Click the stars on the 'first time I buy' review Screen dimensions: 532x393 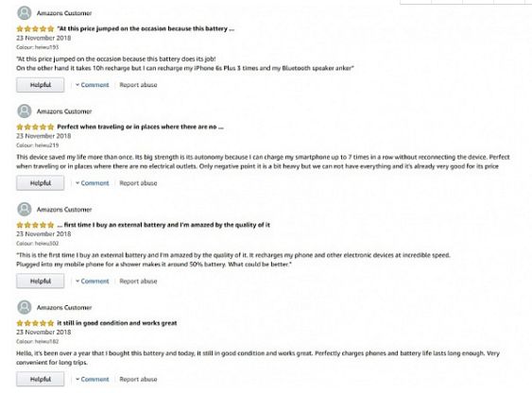click(35, 225)
